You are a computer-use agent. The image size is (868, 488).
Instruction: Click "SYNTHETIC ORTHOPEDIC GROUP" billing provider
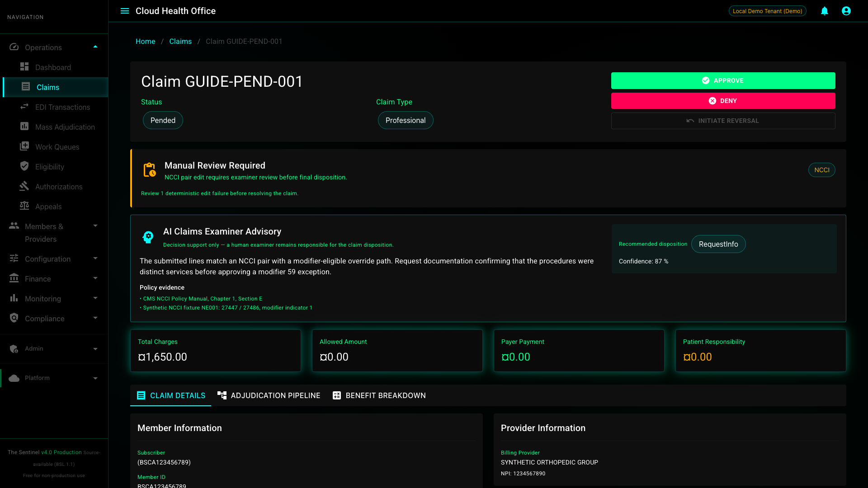[549, 462]
